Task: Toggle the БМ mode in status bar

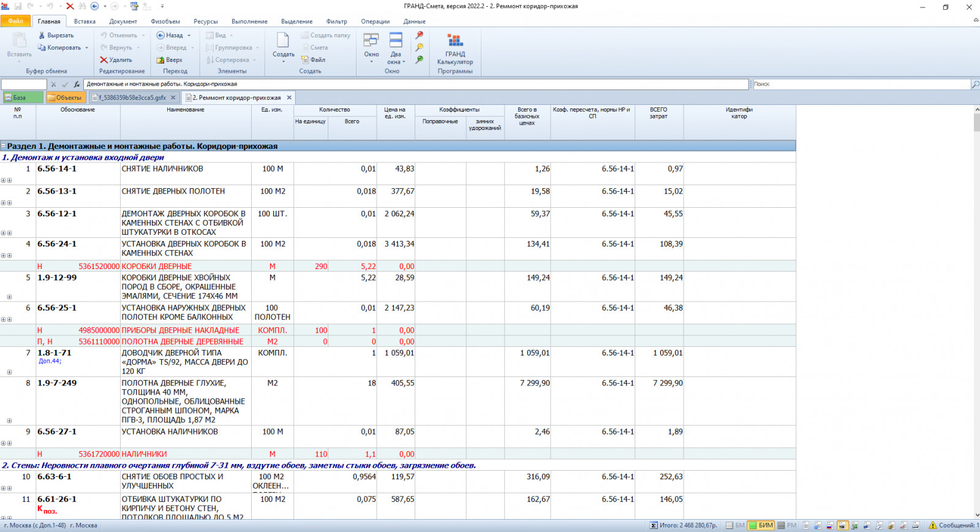Action: [736, 526]
